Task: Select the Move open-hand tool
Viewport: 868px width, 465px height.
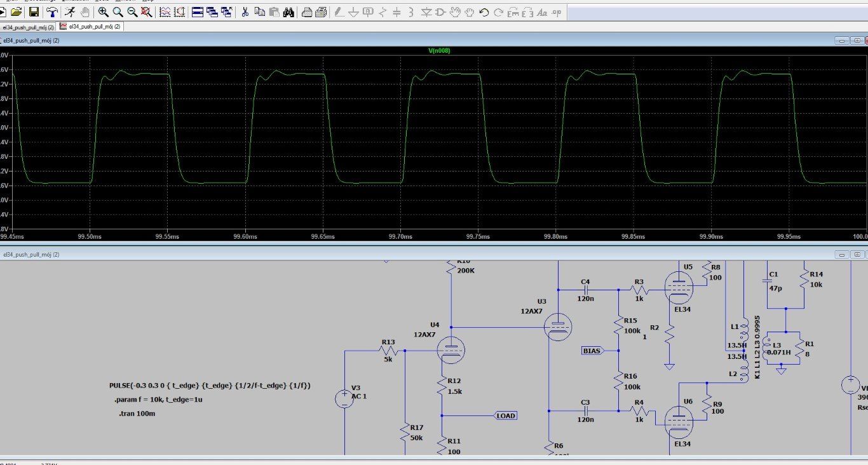Action: (454, 12)
